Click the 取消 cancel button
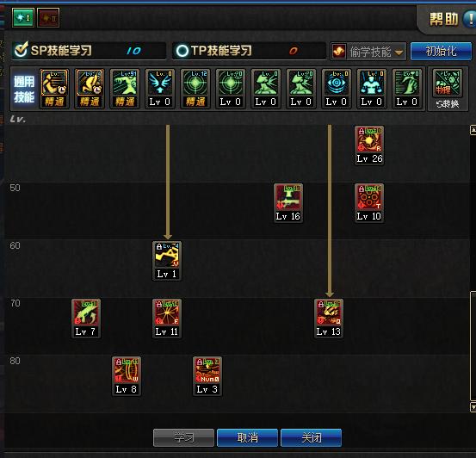This screenshot has width=476, height=458. [247, 437]
